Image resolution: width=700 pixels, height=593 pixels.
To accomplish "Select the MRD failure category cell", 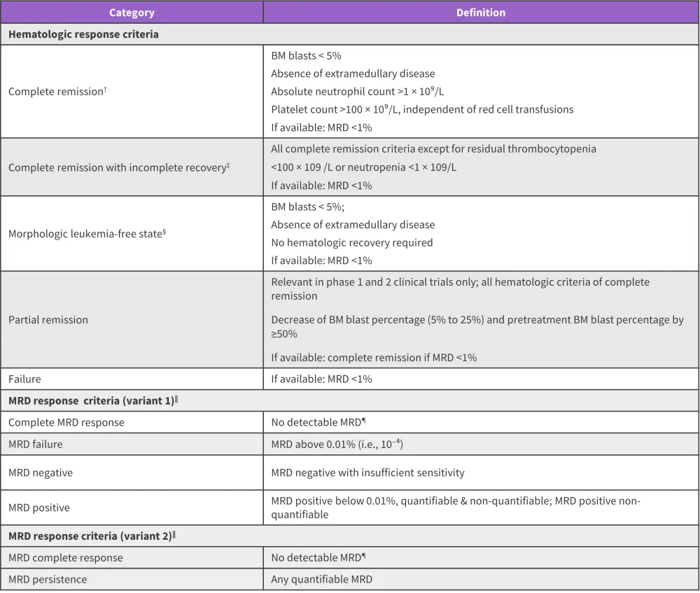I will pyautogui.click(x=40, y=444).
